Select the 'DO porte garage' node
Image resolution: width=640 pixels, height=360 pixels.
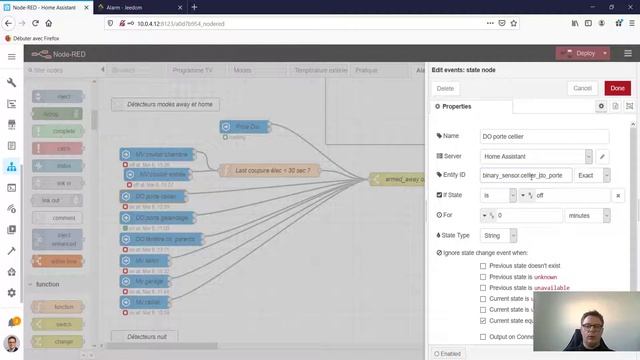point(158,218)
